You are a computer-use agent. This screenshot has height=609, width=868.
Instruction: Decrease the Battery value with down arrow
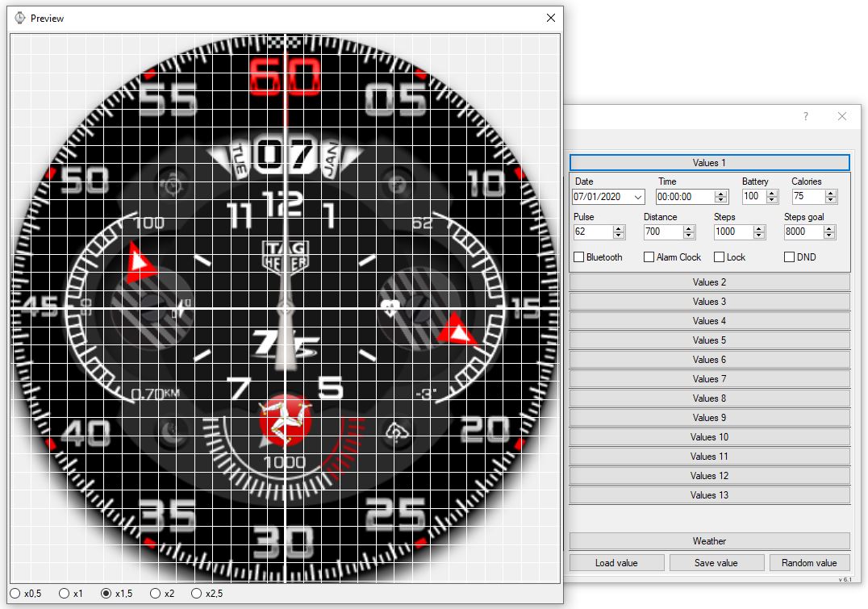point(772,200)
